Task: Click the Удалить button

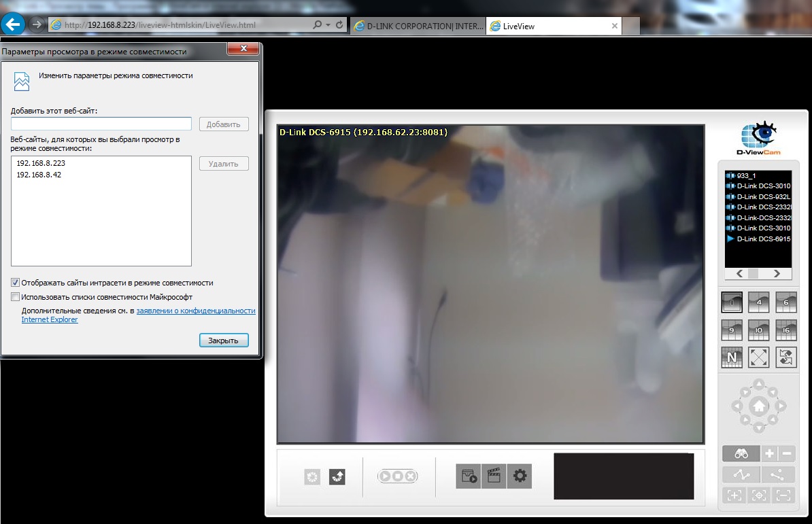Action: pyautogui.click(x=224, y=164)
